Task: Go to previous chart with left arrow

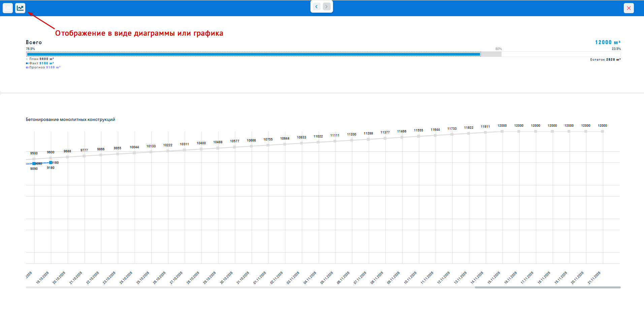Action: pos(316,6)
